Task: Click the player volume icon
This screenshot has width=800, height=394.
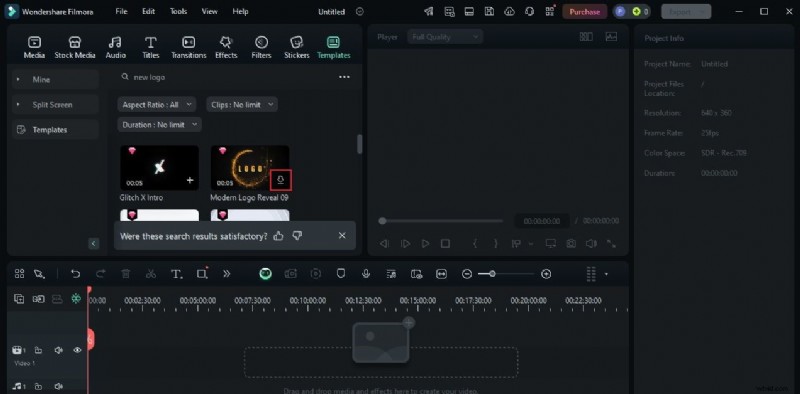Action: click(x=591, y=244)
